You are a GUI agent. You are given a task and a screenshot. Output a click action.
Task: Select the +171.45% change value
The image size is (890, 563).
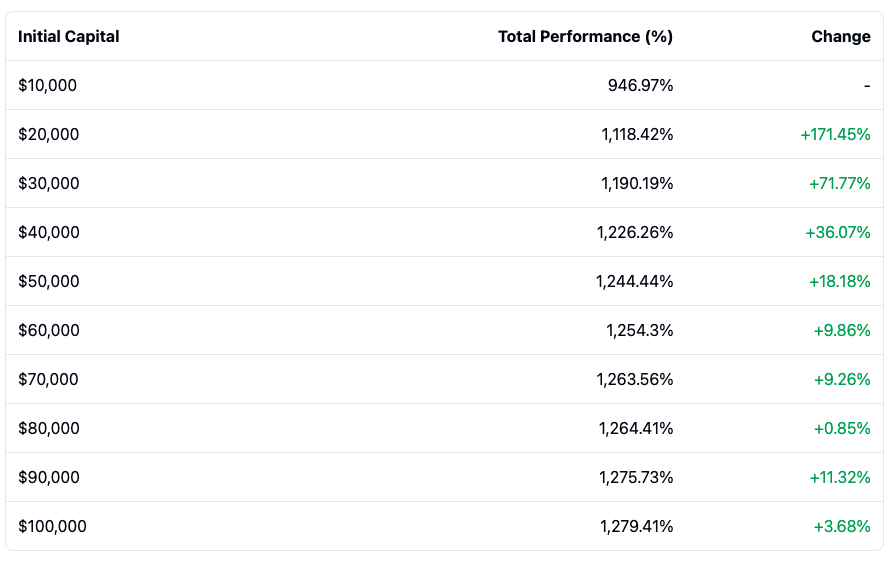tap(835, 135)
